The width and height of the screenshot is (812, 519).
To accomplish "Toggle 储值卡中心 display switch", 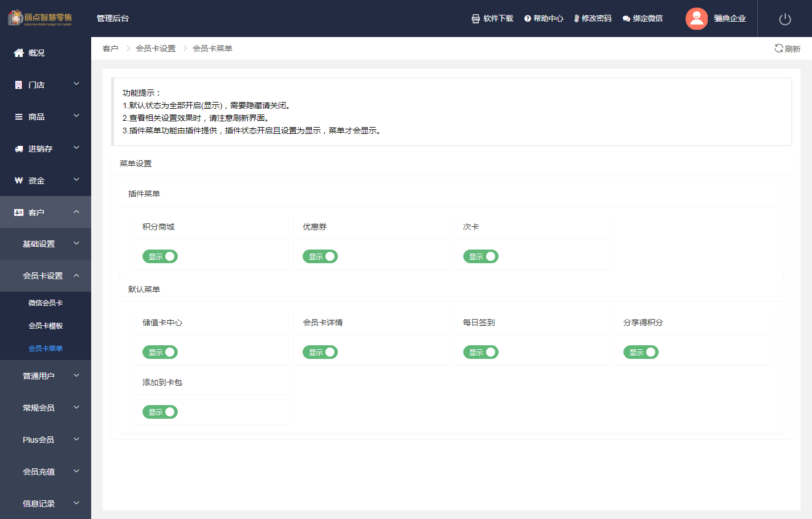I will point(160,352).
